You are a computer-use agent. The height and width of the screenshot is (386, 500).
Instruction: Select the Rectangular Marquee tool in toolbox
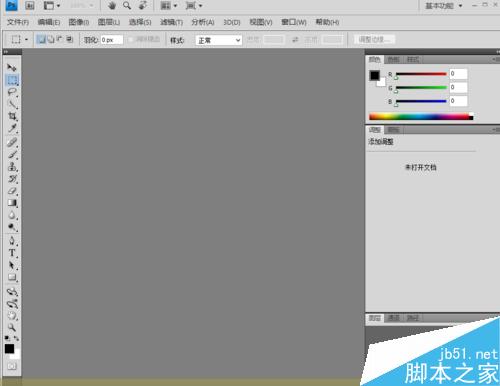click(12, 80)
